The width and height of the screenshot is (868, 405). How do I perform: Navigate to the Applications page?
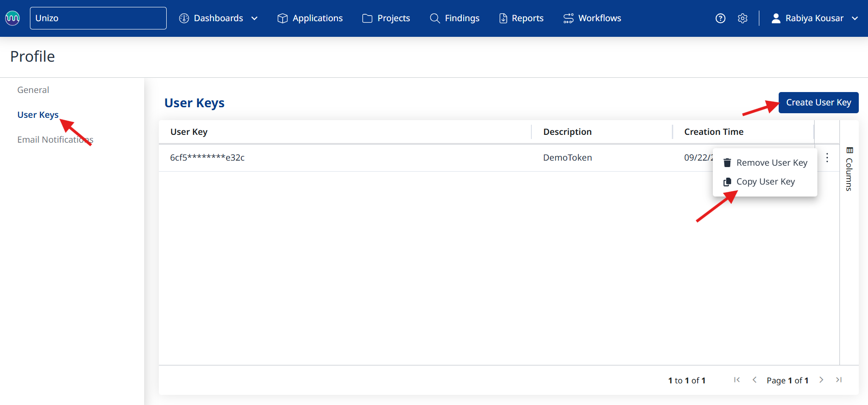310,18
